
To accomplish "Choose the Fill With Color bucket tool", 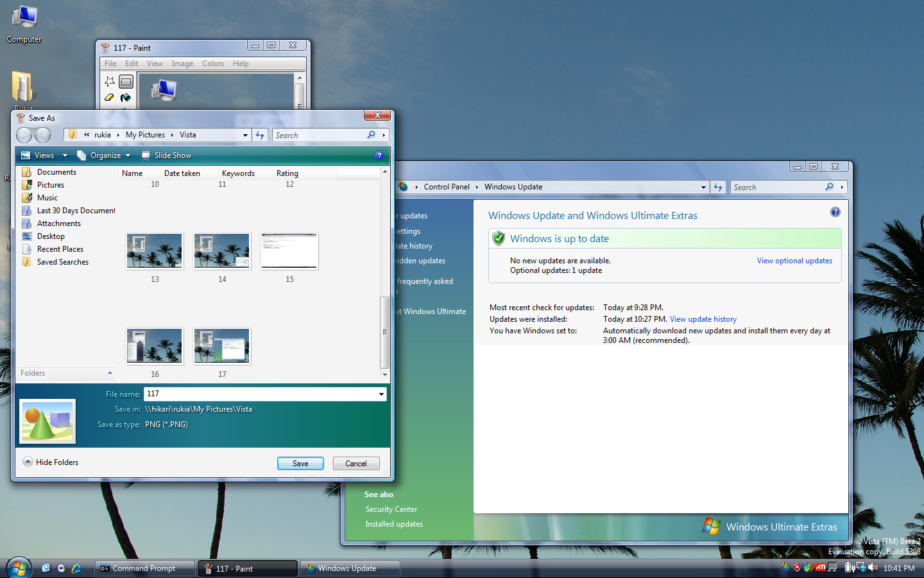I will click(x=126, y=98).
